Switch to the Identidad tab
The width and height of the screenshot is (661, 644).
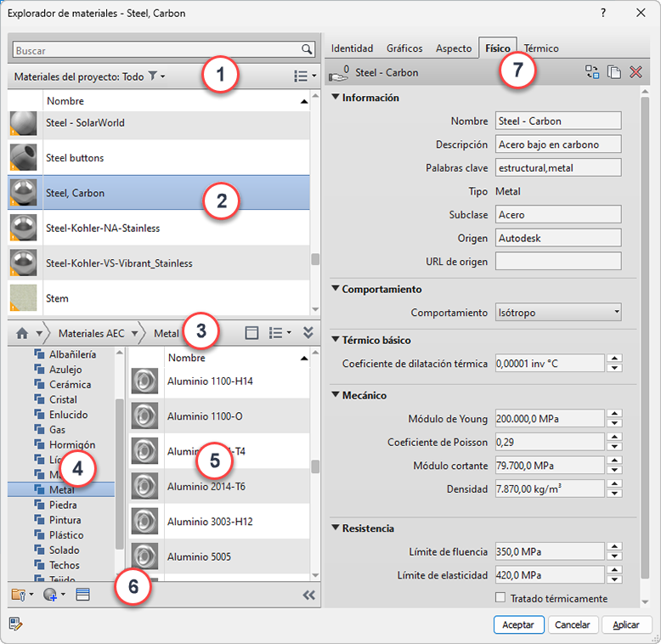pos(352,48)
